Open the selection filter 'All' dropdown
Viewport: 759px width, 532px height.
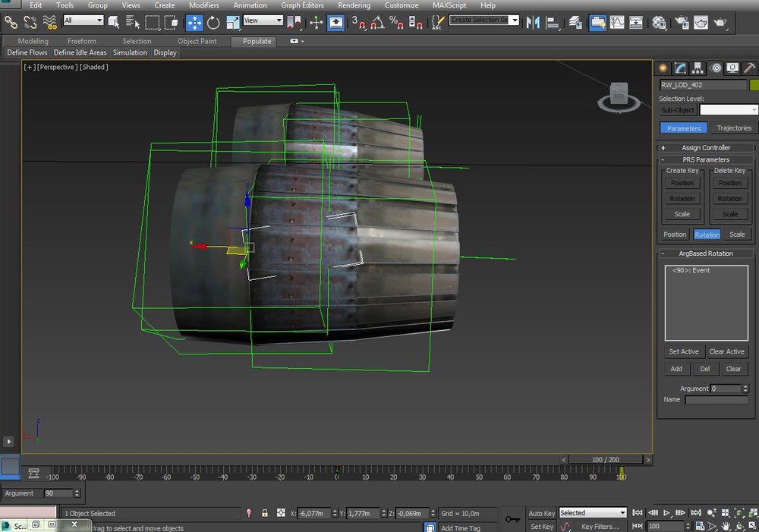[83, 20]
